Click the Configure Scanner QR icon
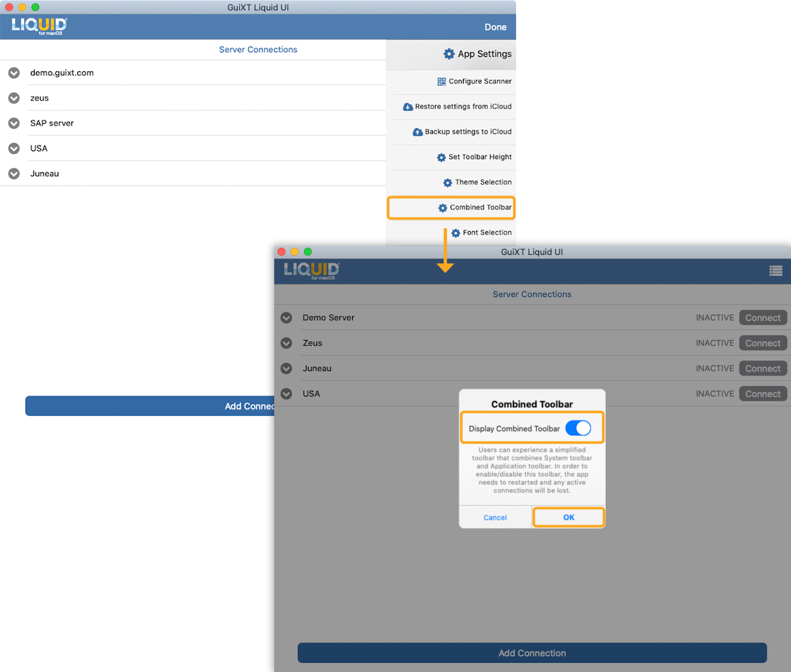This screenshot has height=672, width=791. tap(442, 82)
